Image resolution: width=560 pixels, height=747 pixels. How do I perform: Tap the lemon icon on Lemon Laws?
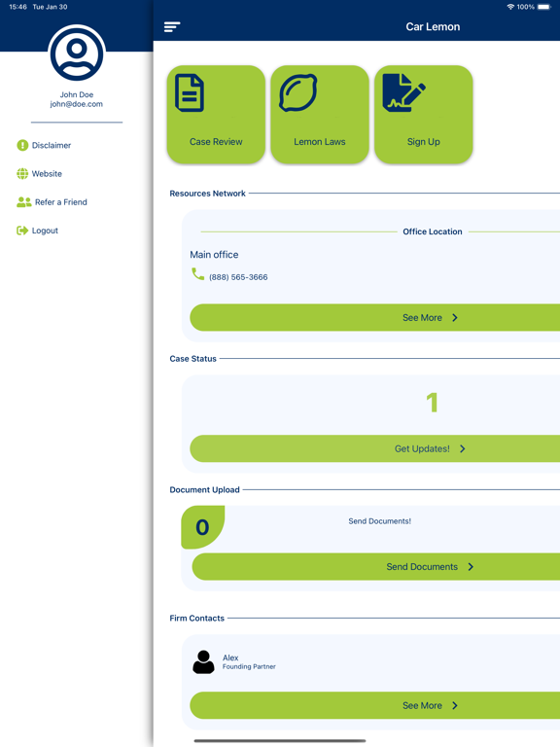pyautogui.click(x=298, y=93)
